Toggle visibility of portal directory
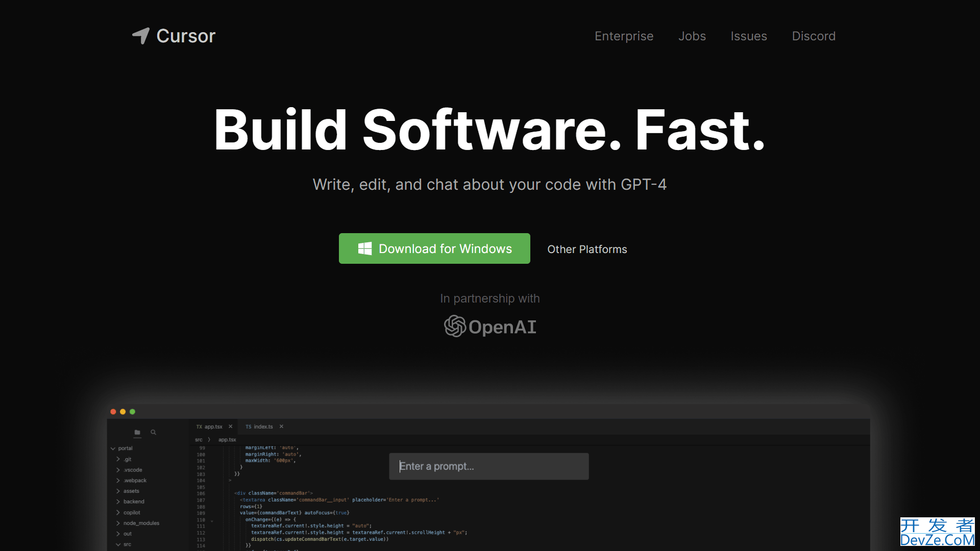 pos(112,448)
